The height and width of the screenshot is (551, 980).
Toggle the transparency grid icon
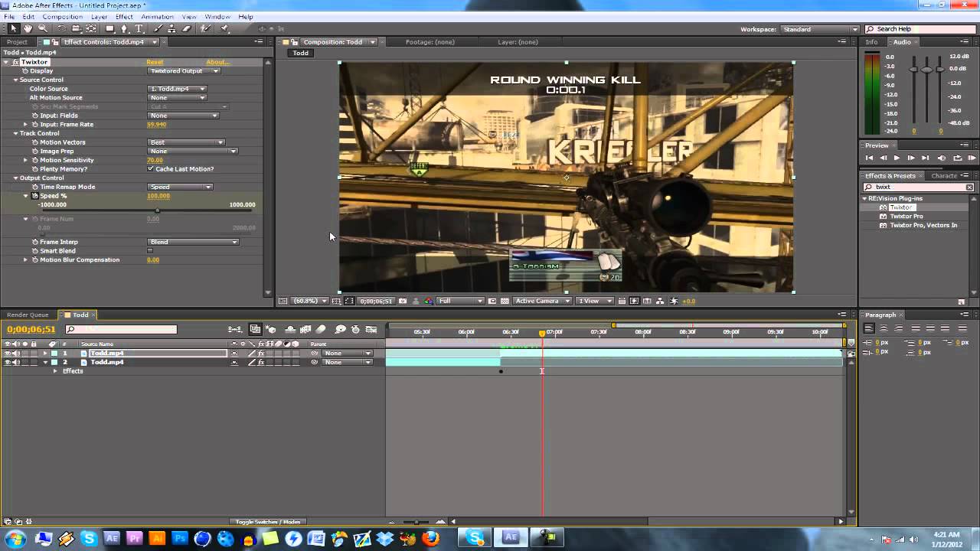[505, 301]
